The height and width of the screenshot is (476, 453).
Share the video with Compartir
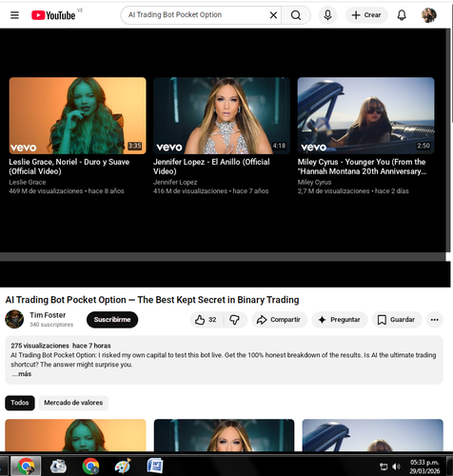coord(280,320)
